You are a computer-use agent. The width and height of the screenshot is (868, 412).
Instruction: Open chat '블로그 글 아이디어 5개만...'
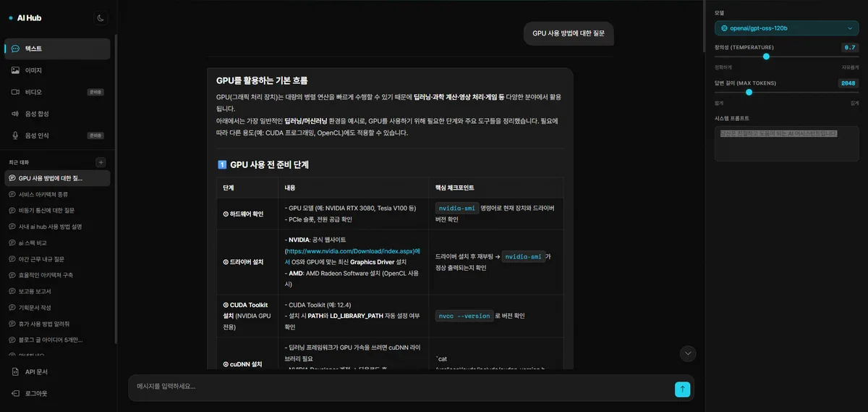pos(57,340)
